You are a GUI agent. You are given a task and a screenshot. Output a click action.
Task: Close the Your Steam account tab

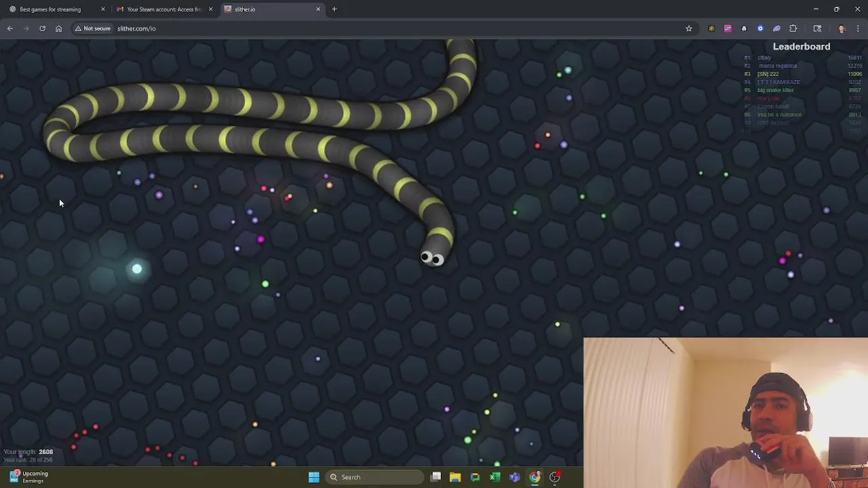pos(210,9)
